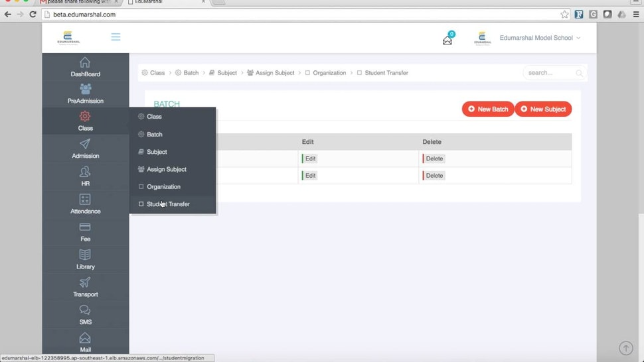Viewport: 644px width, 362px height.
Task: Click the New Batch button
Action: coord(488,109)
